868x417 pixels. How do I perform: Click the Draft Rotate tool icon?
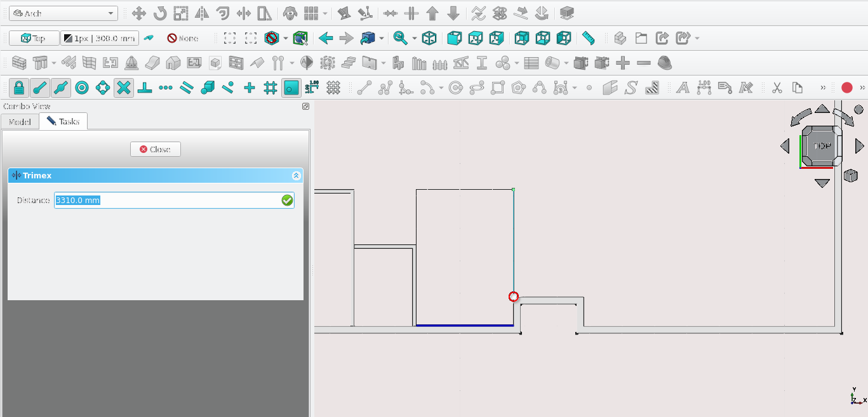(x=160, y=13)
